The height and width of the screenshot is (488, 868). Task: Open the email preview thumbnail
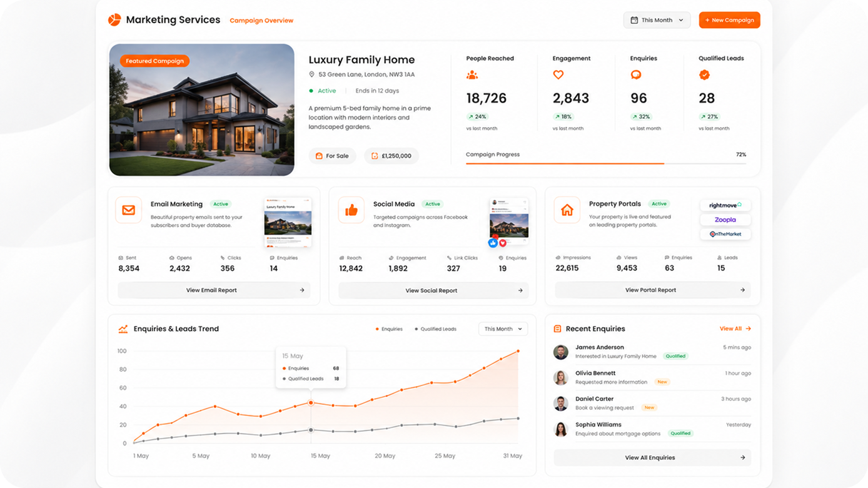point(288,222)
